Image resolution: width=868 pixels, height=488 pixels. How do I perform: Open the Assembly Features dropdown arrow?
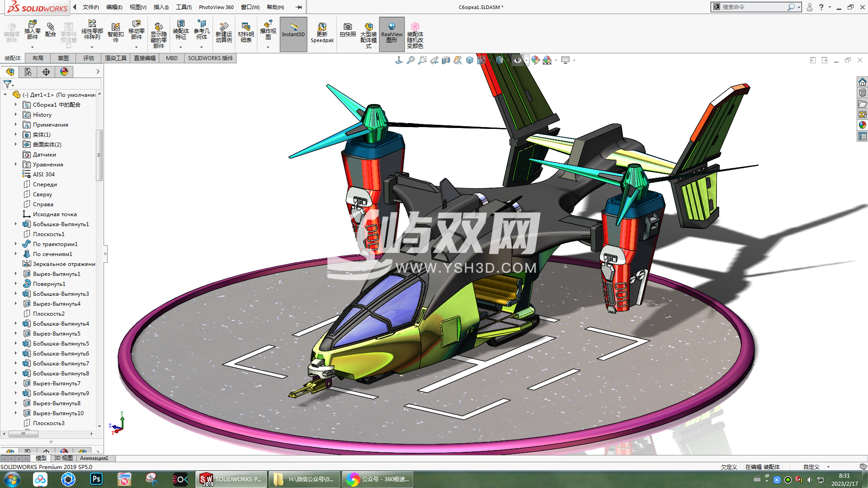(180, 47)
